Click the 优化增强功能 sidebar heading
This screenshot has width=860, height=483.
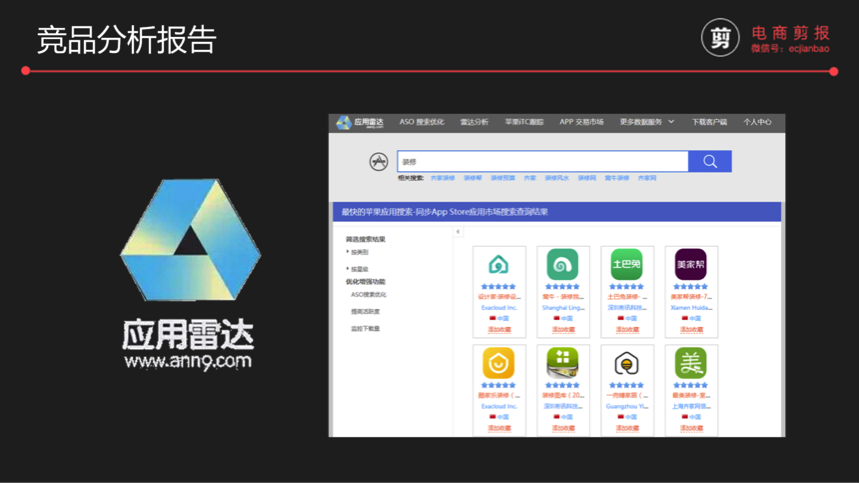(365, 282)
